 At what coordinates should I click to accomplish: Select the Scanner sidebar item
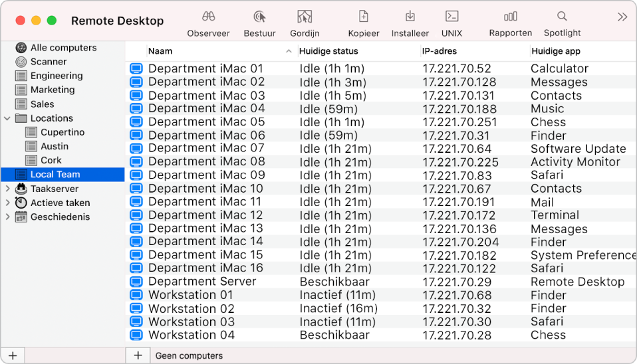[49, 62]
